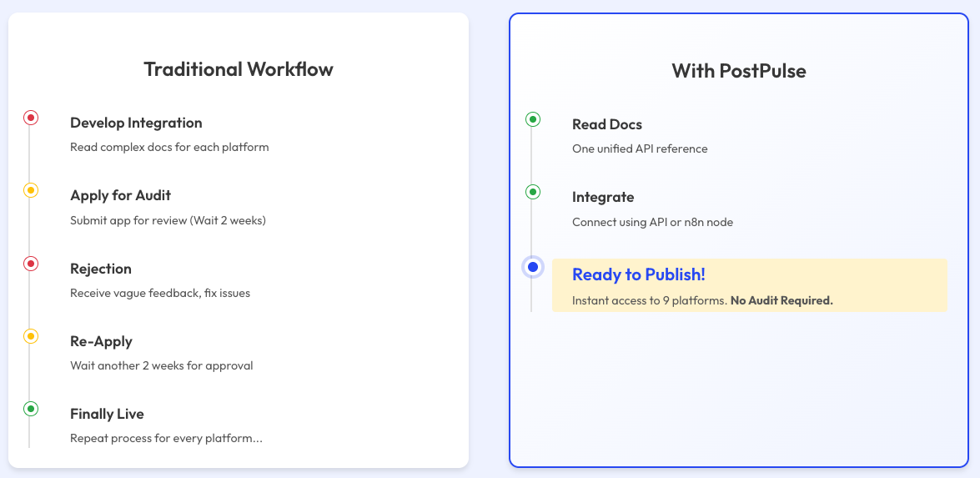Select the With PostPulse heading
Image resolution: width=980 pixels, height=478 pixels.
pos(739,71)
